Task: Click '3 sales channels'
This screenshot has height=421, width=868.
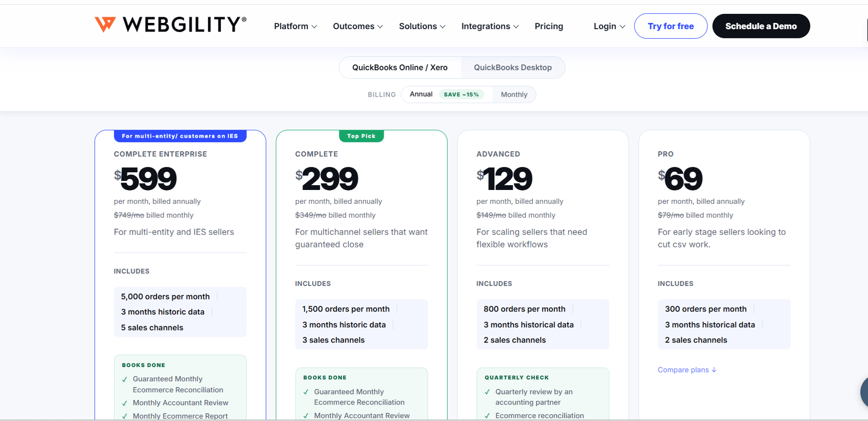Action: tap(333, 340)
